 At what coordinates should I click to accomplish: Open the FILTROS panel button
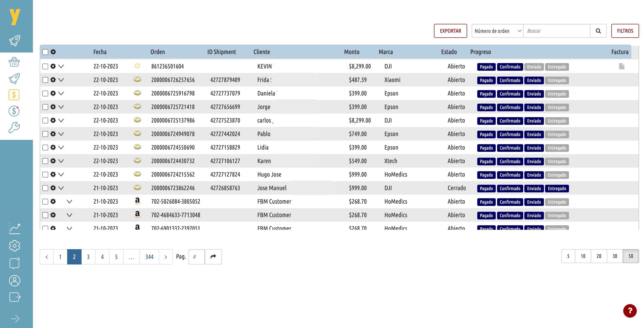pos(625,31)
